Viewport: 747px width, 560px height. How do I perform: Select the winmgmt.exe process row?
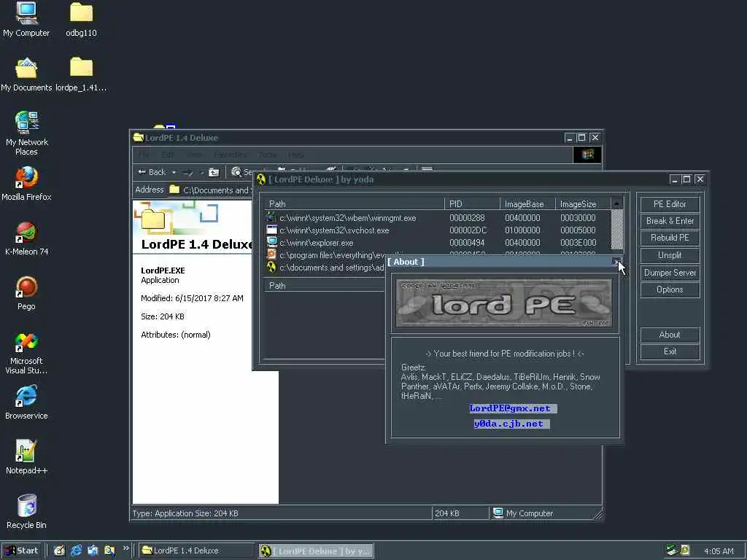tap(438, 217)
